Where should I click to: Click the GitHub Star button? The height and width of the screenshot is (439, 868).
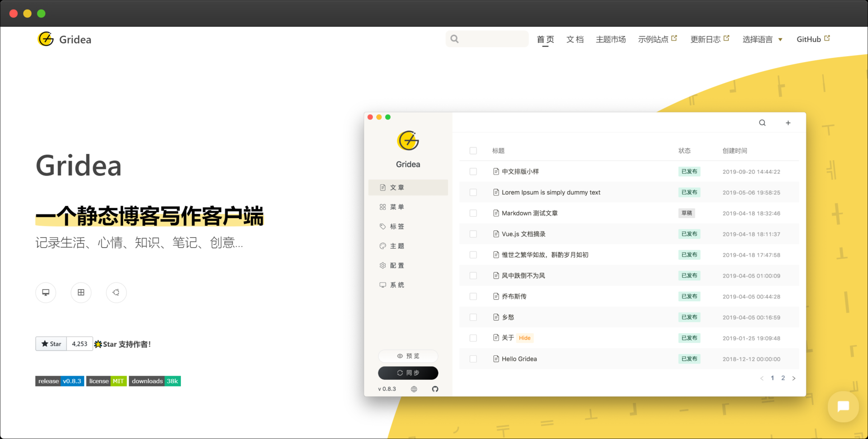coord(51,344)
